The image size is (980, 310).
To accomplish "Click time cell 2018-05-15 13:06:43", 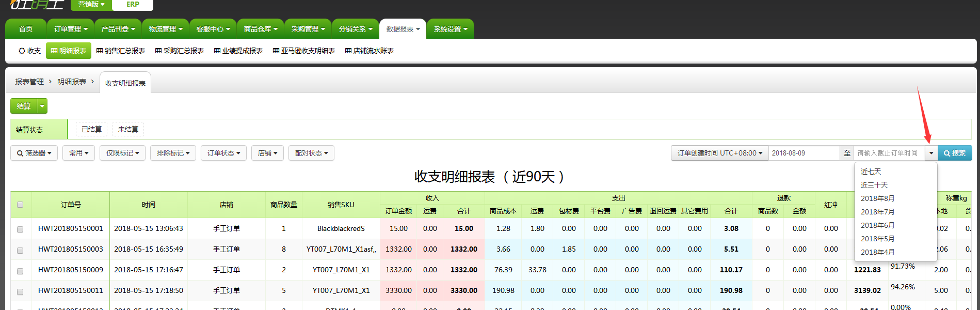I will [x=149, y=228].
